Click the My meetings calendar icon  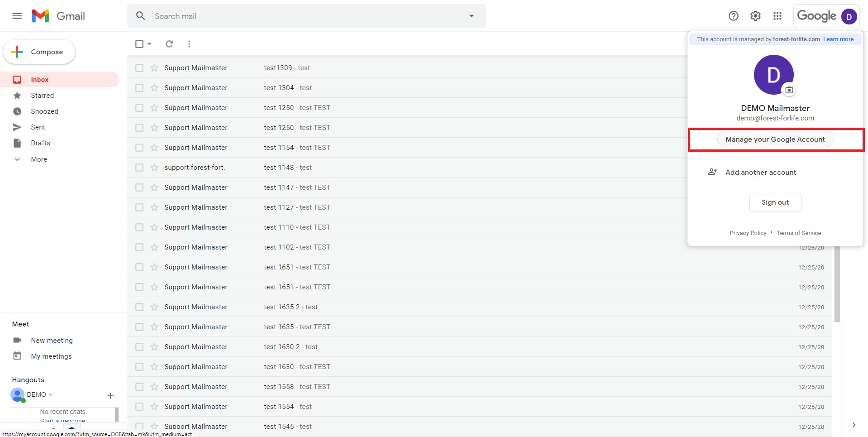(17, 356)
